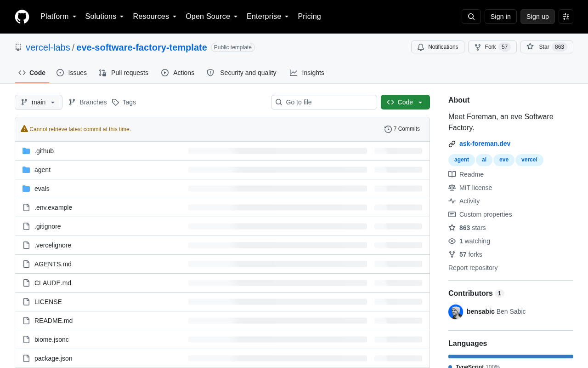Switch to the Actions tab

[x=178, y=73]
